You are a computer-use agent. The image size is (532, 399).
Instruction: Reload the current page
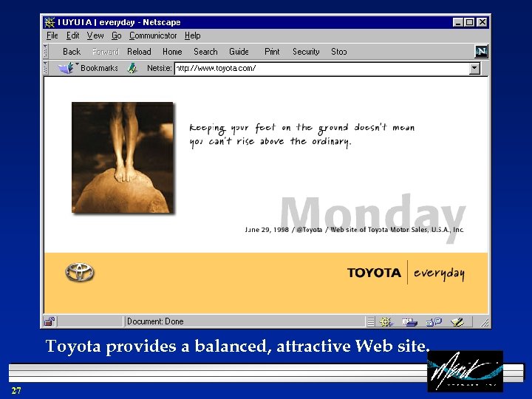tap(139, 52)
